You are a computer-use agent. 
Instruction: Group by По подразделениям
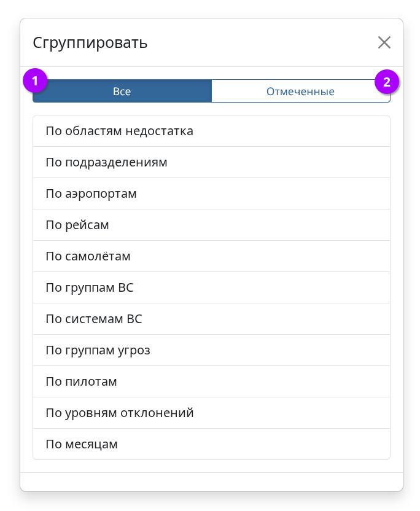[211, 162]
